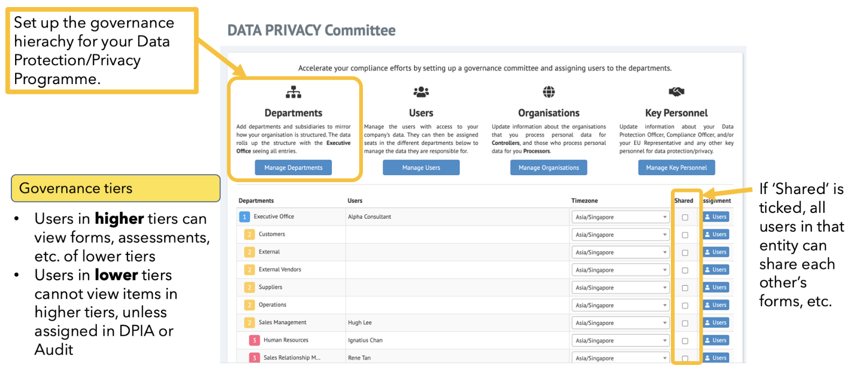Click the Users group icon
The width and height of the screenshot is (868, 373).
tap(421, 92)
